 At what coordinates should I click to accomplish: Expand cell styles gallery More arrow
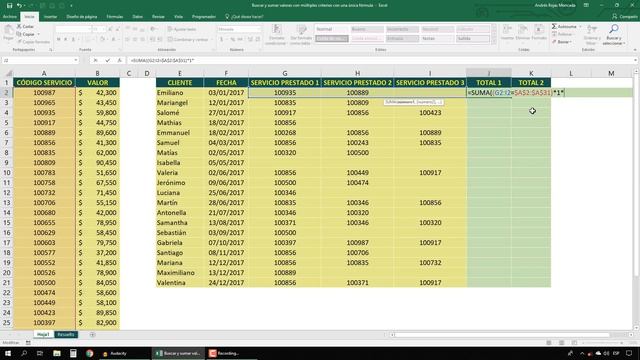[x=494, y=41]
